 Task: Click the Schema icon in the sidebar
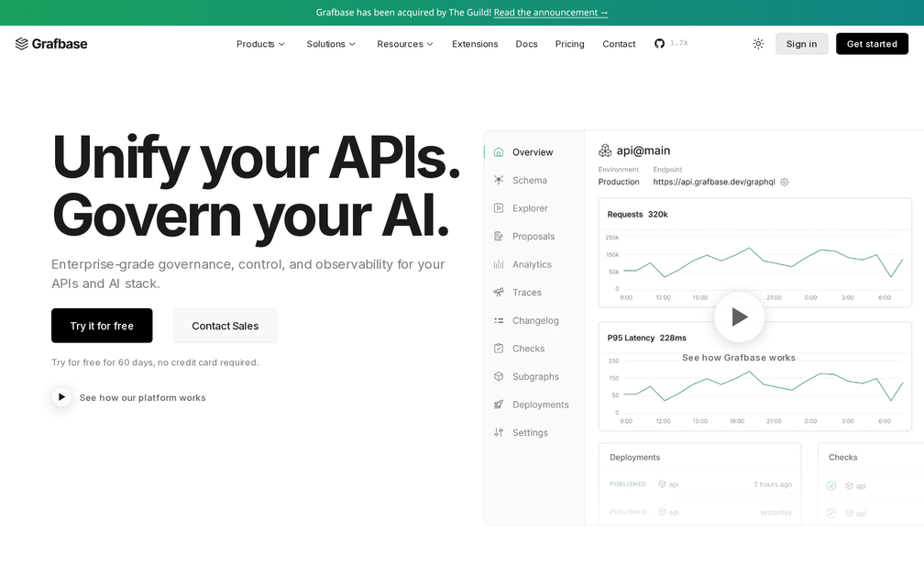point(499,180)
